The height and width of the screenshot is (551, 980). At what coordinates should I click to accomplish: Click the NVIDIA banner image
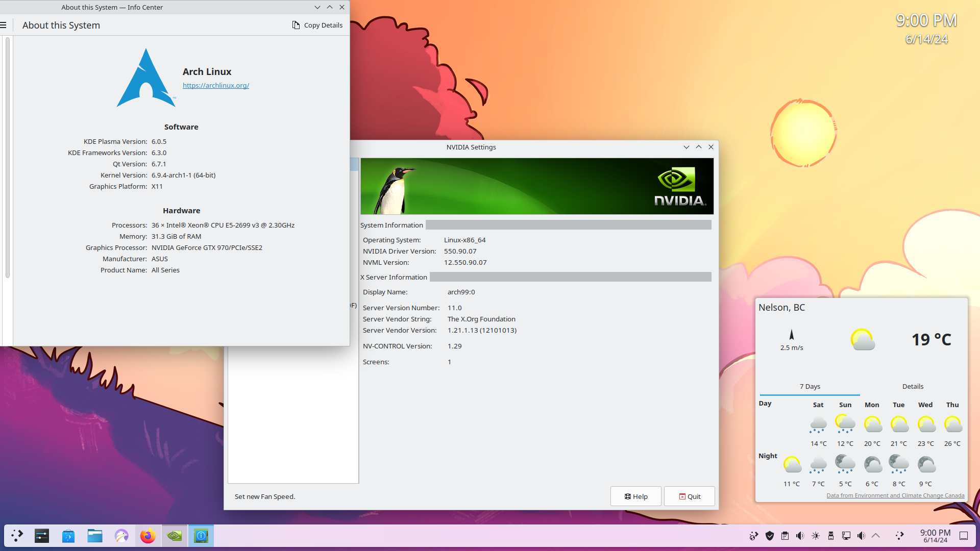pyautogui.click(x=537, y=186)
